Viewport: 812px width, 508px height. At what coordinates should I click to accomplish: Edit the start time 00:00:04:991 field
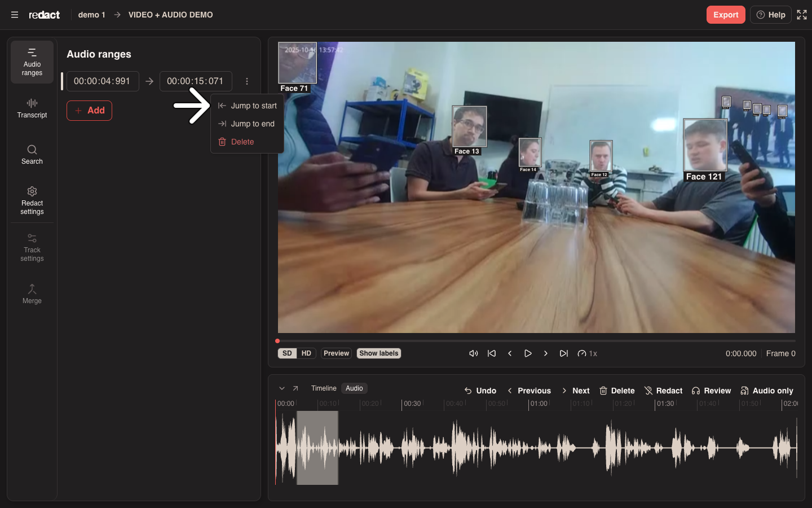[x=103, y=81]
